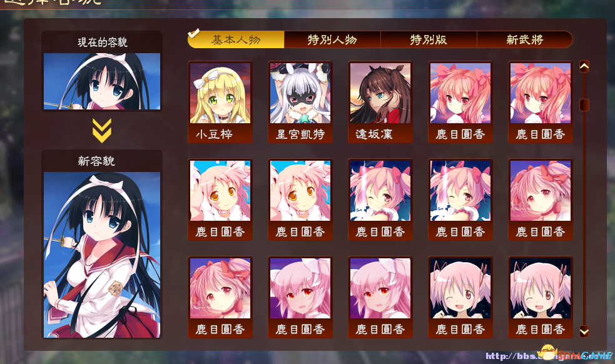Select the 基本人物 tab
Image resolution: width=615 pixels, height=364 pixels.
coord(236,39)
